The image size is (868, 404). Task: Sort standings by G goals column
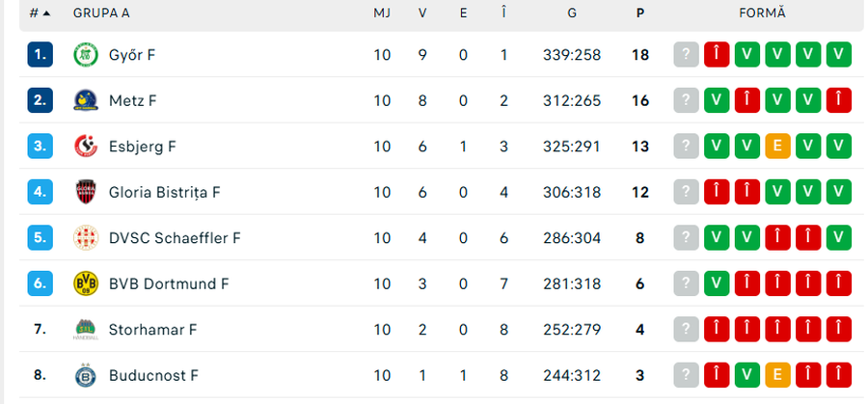coord(572,13)
